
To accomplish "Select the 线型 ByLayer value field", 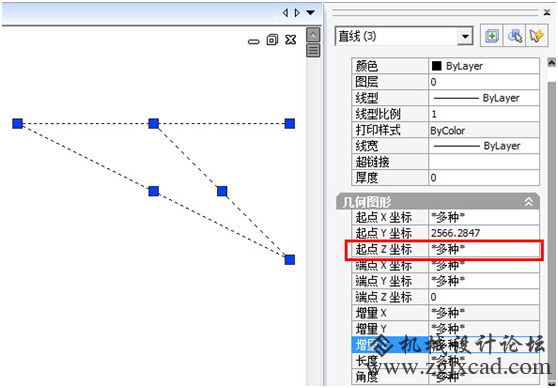I will click(x=484, y=98).
